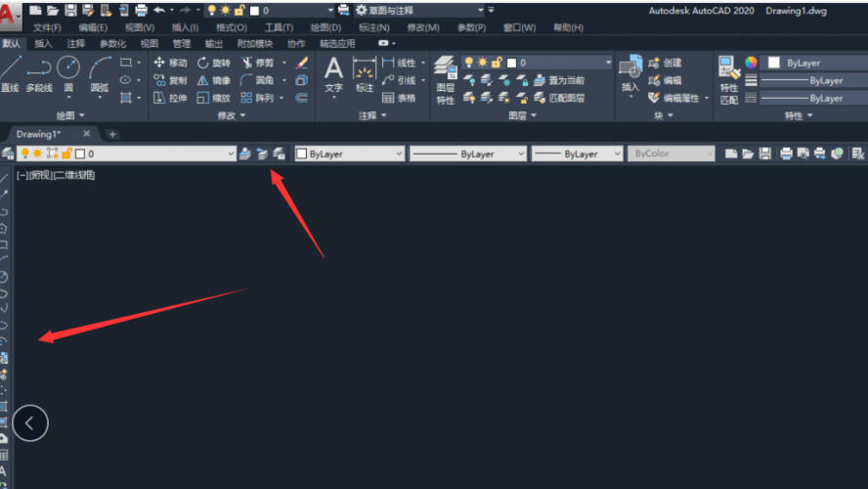Switch to the 管理 ribbon tab
868x489 pixels.
[181, 43]
